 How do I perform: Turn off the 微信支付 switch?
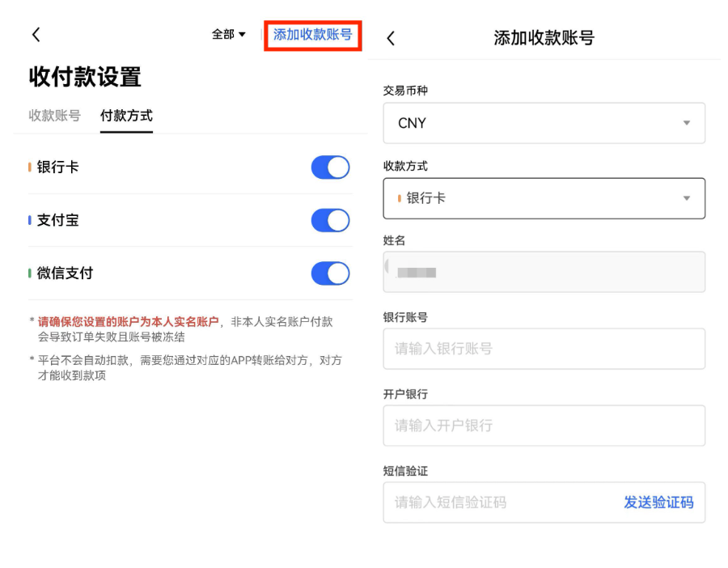tap(329, 273)
